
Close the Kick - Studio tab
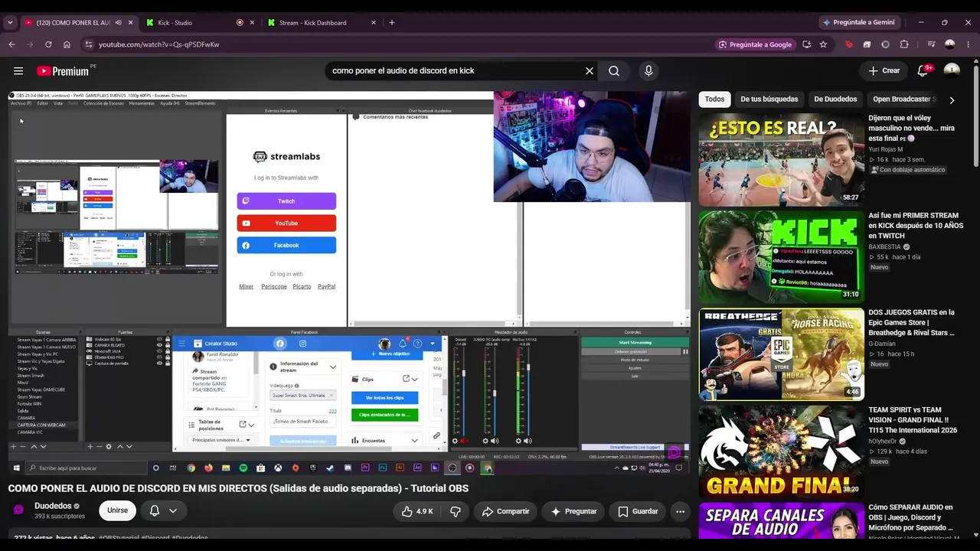point(252,23)
